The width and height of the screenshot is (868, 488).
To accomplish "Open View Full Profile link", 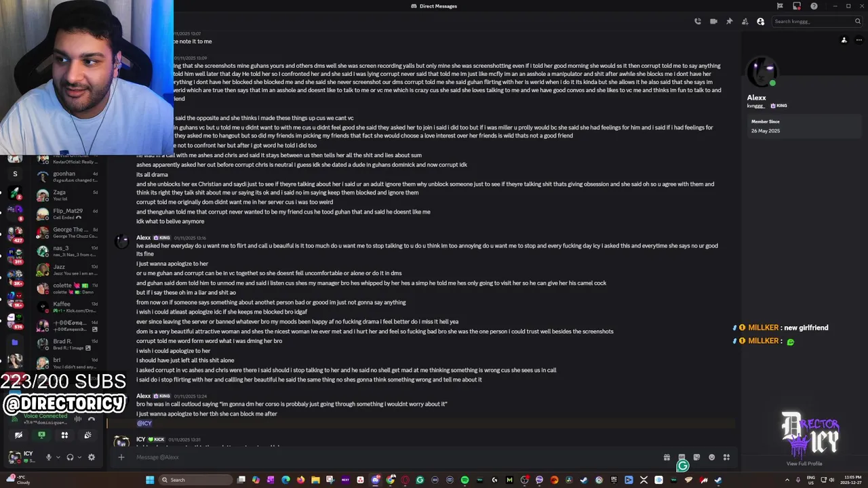I will pos(804,464).
